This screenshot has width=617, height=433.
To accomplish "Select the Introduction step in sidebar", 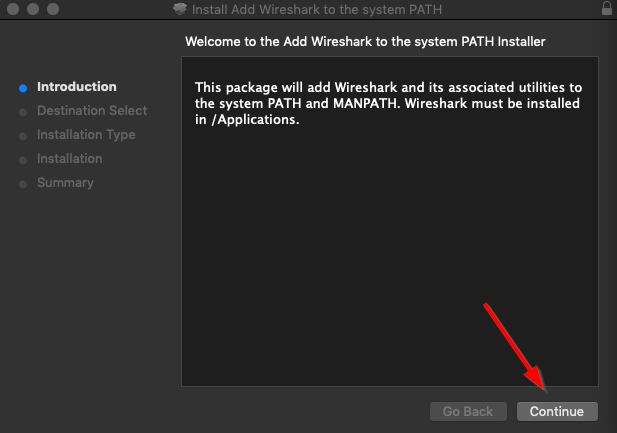I will 77,87.
